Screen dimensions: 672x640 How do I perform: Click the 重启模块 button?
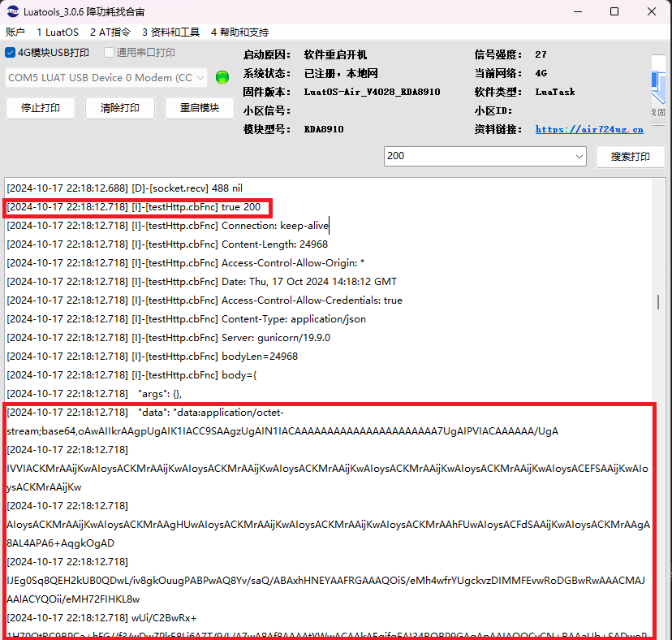(x=200, y=108)
